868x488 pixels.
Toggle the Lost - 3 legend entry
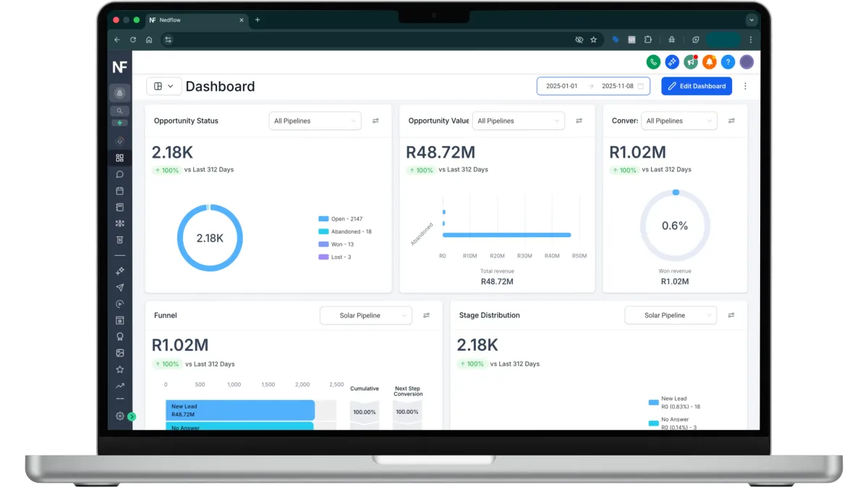[335, 257]
